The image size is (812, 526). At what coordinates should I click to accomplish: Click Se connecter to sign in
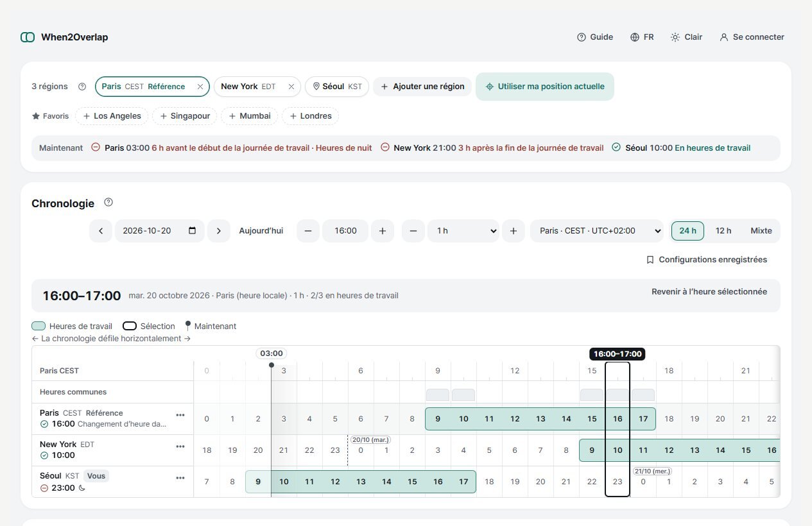[x=752, y=37]
